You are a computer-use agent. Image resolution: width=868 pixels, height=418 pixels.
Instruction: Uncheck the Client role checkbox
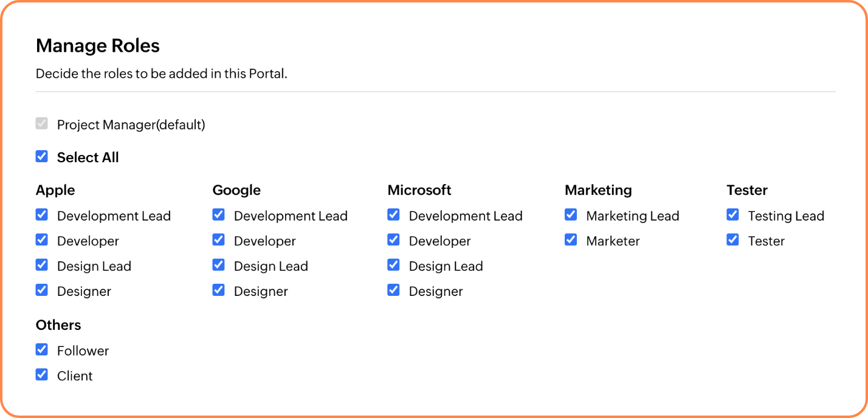pyautogui.click(x=42, y=375)
